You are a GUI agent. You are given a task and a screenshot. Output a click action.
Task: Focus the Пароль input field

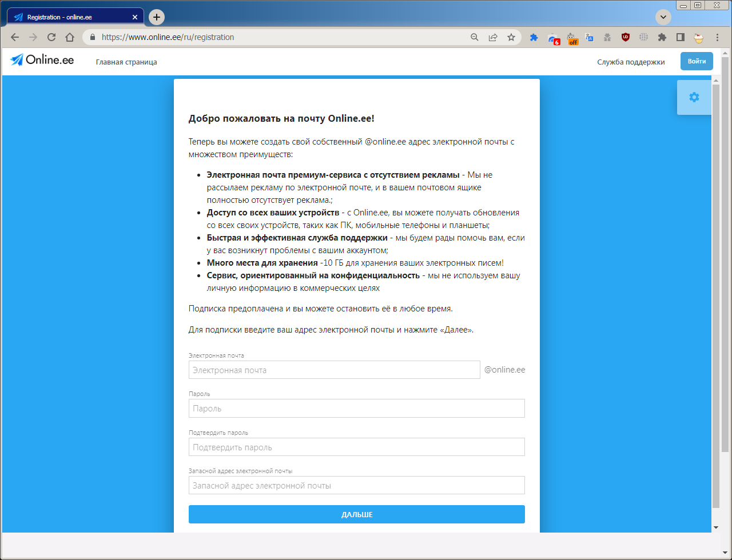(357, 409)
